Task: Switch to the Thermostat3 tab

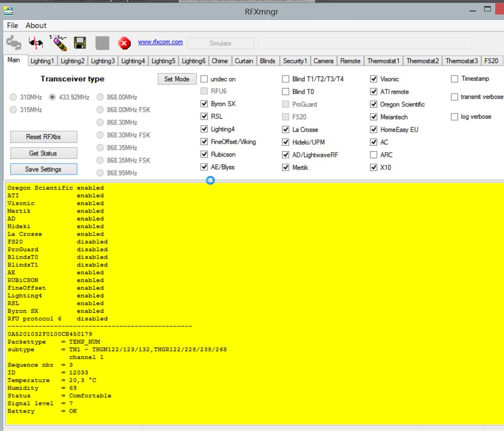Action: pyautogui.click(x=462, y=61)
